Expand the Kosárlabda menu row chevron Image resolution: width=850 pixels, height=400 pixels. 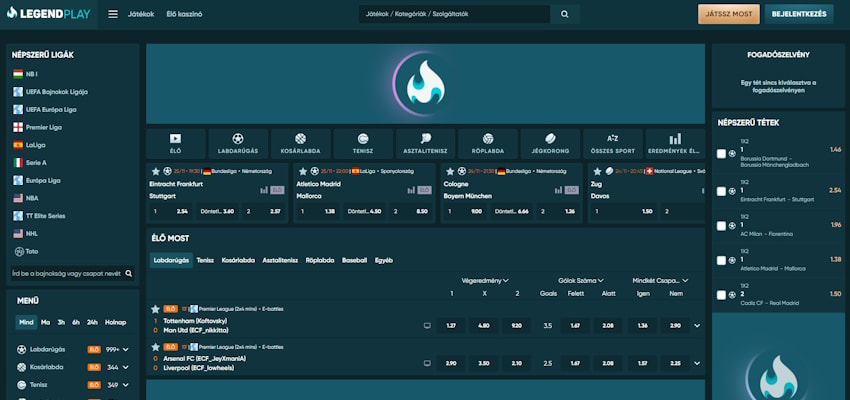pyautogui.click(x=126, y=367)
